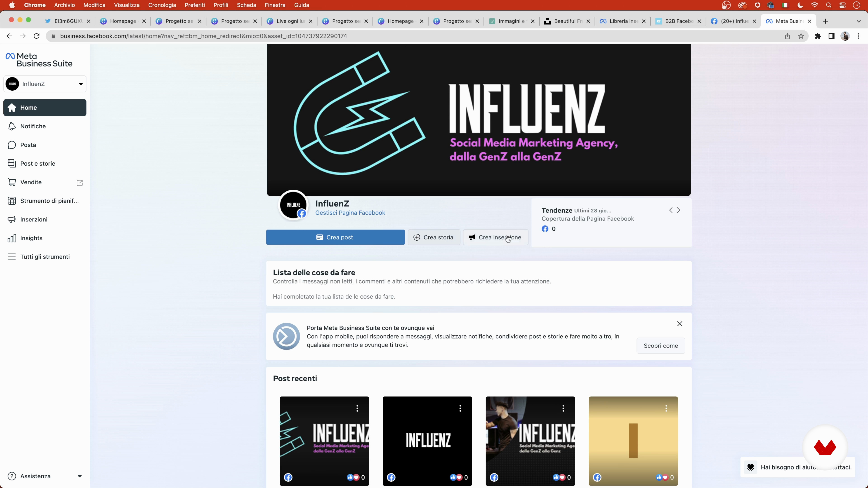Expand the Assistenza menu arrow
The image size is (868, 488).
(x=80, y=476)
